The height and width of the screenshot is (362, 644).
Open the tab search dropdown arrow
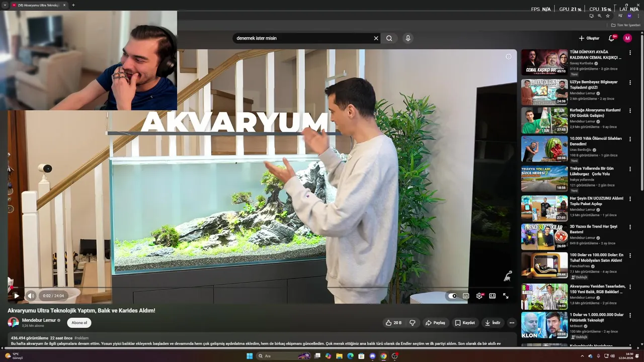pos(5,5)
